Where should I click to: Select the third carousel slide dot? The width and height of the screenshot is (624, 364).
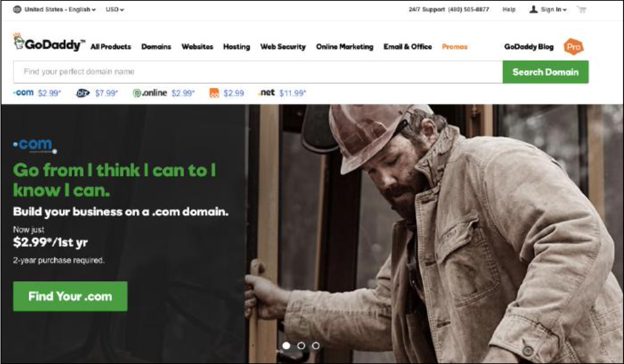[316, 346]
